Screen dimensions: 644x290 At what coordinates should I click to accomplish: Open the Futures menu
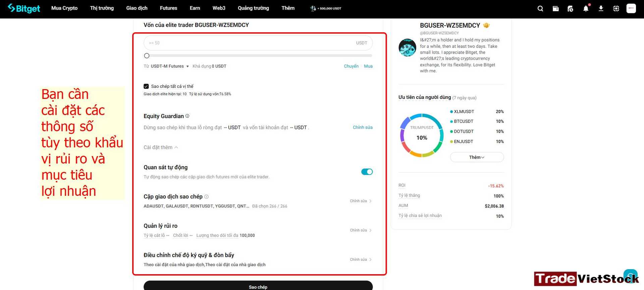(x=168, y=8)
